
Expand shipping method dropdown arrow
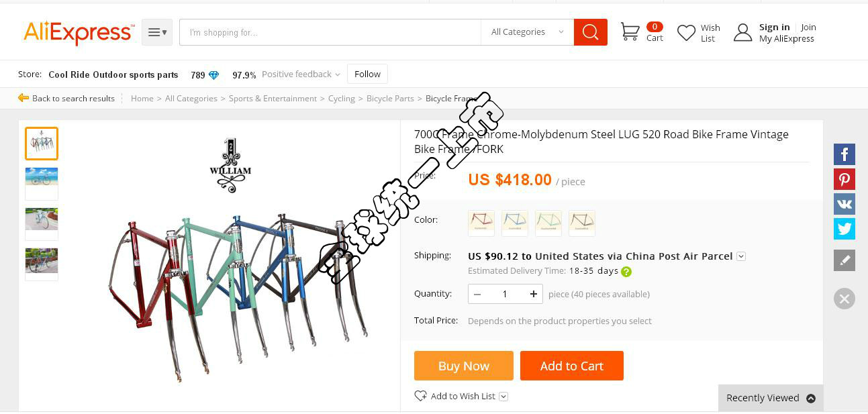[x=741, y=256]
